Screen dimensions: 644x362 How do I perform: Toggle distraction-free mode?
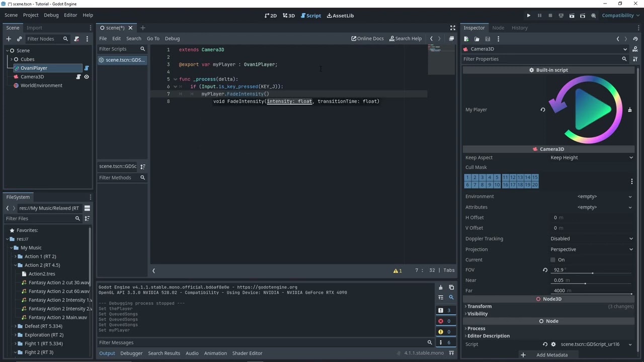click(452, 28)
